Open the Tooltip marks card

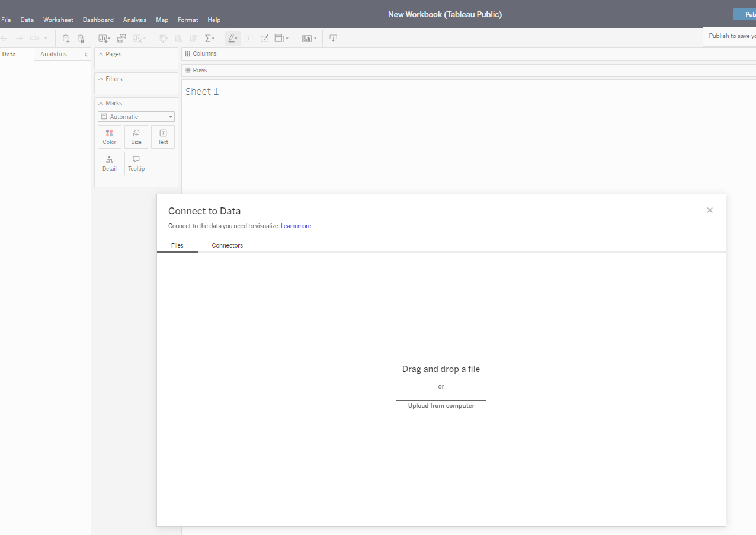(x=136, y=164)
